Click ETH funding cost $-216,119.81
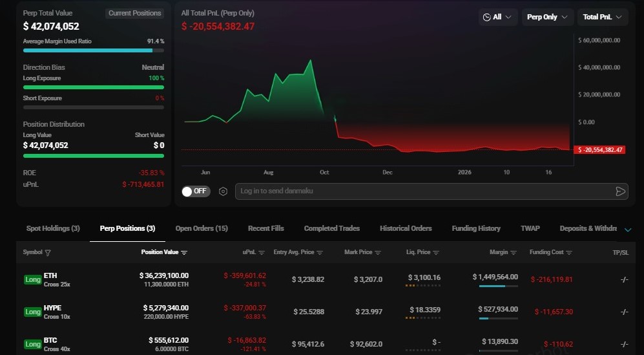644x355 pixels. click(x=552, y=280)
